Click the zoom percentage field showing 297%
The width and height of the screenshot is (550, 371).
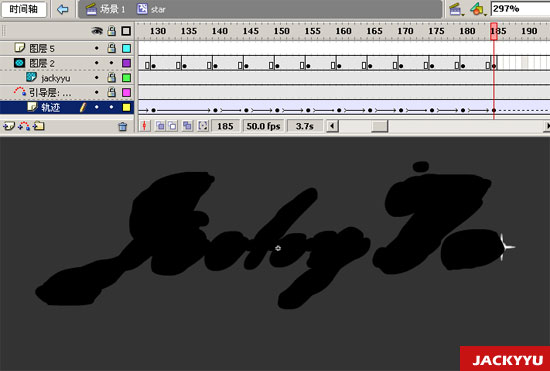coord(521,9)
